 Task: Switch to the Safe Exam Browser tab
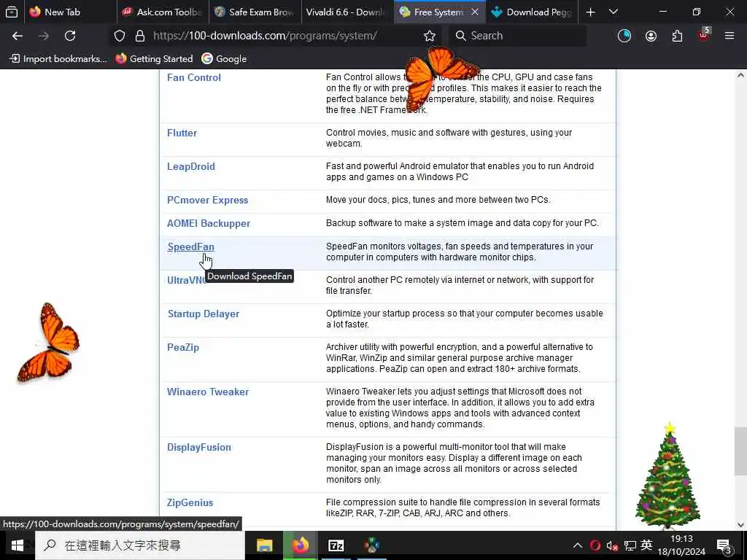[255, 12]
